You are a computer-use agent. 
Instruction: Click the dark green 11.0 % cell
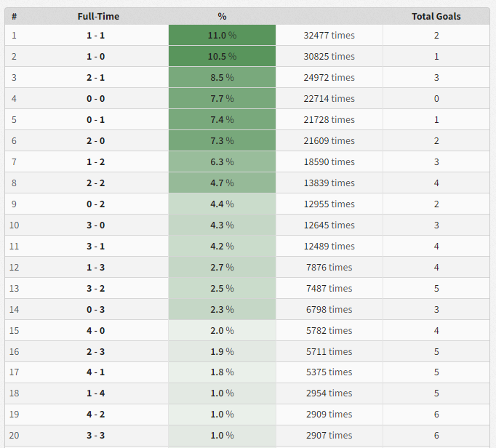pos(222,35)
